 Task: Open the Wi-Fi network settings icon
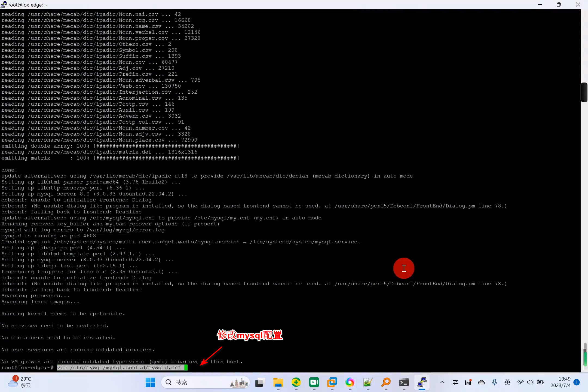520,382
